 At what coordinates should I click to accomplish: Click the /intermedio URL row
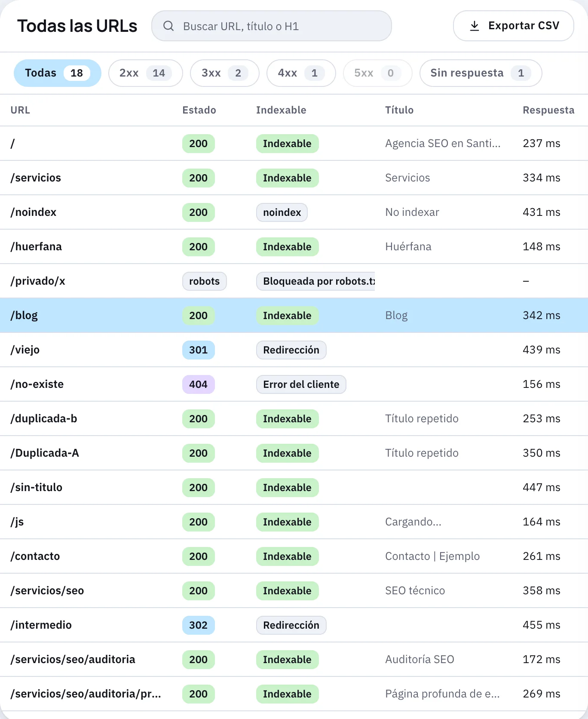pos(294,625)
